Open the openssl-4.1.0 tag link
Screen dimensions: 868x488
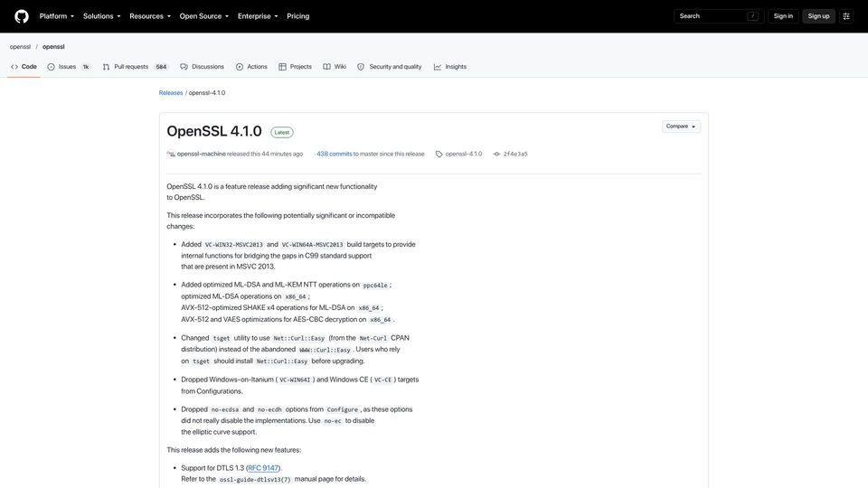click(x=463, y=154)
